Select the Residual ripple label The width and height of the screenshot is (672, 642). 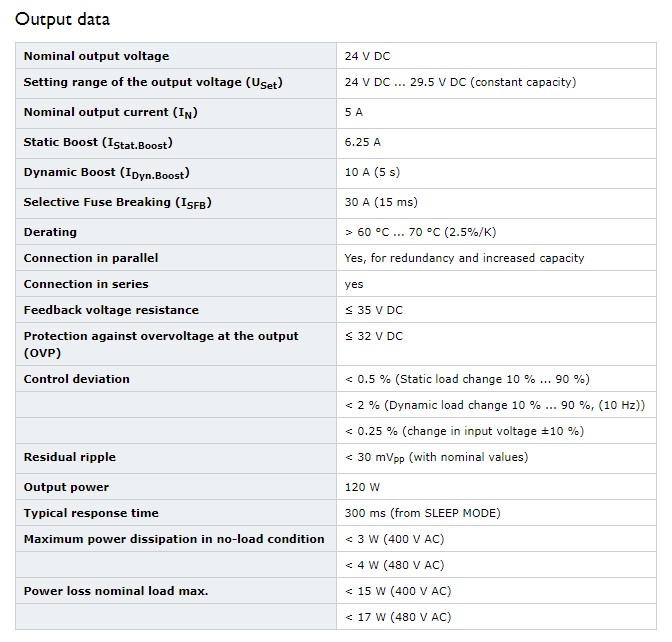[x=69, y=457]
